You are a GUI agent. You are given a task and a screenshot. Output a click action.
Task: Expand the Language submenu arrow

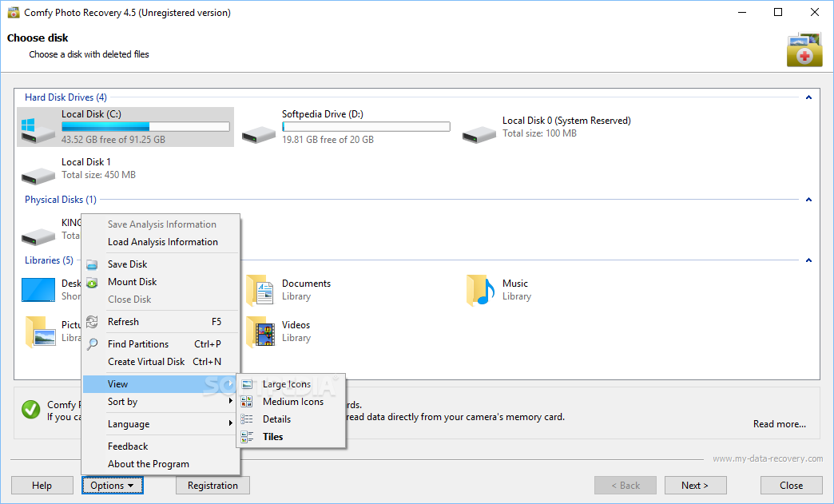230,423
